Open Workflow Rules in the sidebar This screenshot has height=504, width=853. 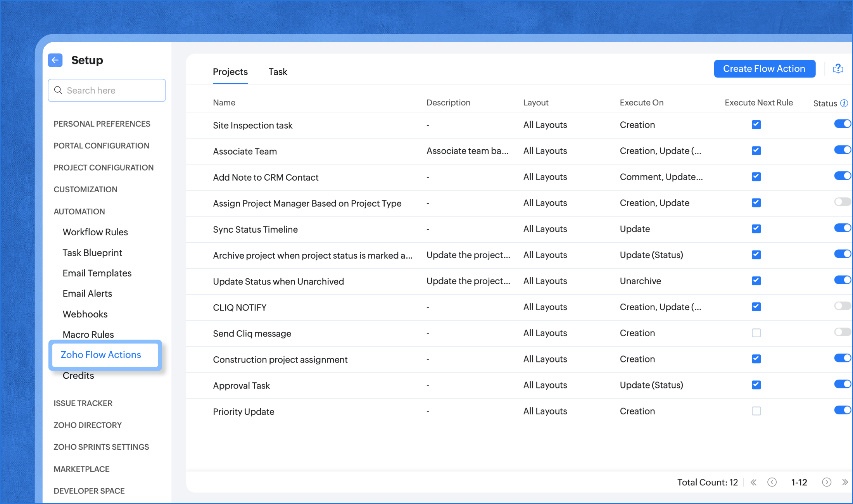click(x=95, y=232)
